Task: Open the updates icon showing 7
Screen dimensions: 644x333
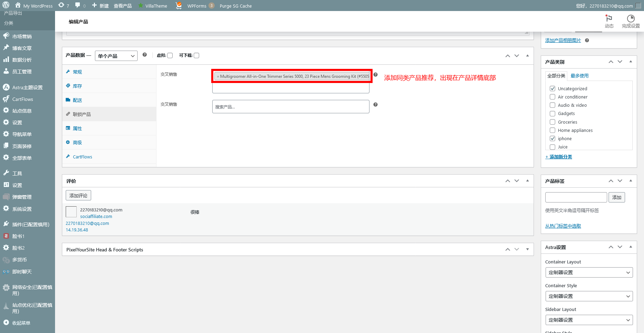Action: tap(61, 6)
